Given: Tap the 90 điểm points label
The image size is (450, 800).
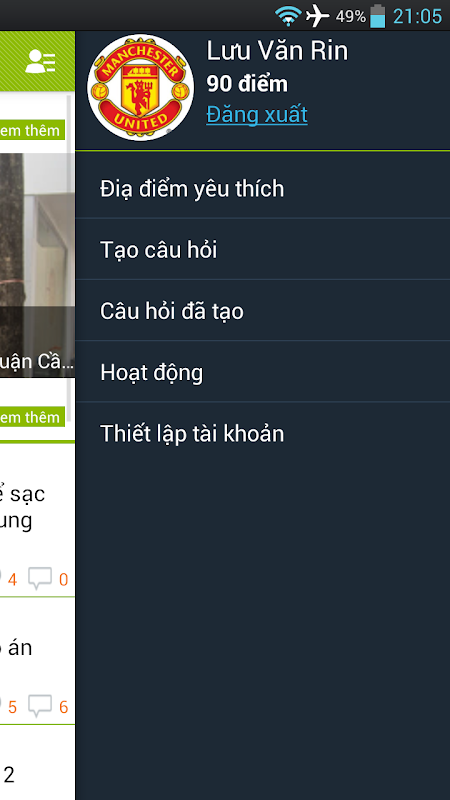Looking at the screenshot, I should [x=247, y=84].
